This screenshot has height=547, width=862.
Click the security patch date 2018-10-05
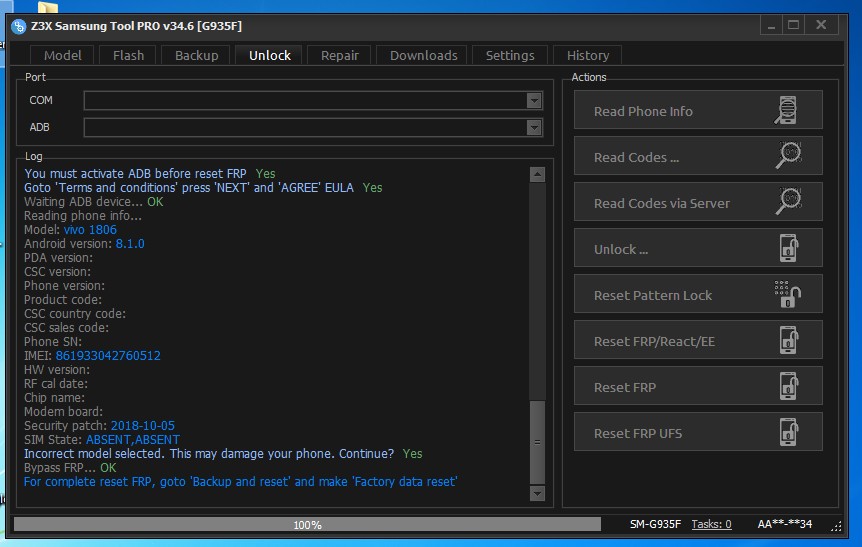(x=142, y=426)
